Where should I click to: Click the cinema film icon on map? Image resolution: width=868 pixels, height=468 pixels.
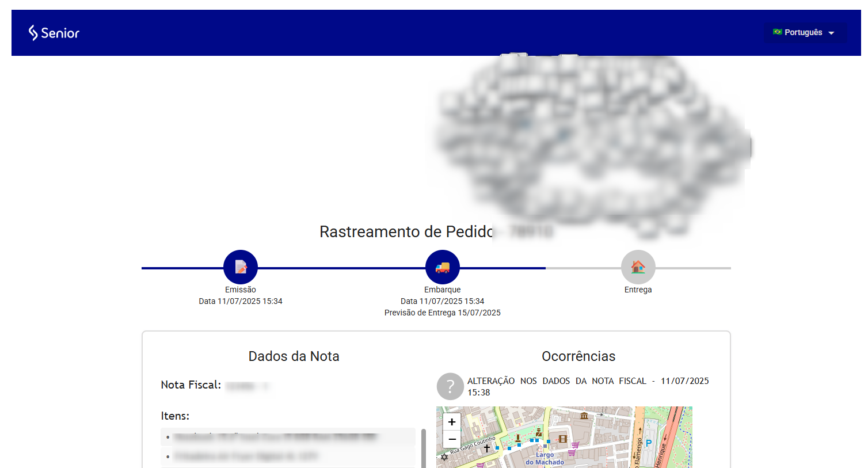[563, 439]
